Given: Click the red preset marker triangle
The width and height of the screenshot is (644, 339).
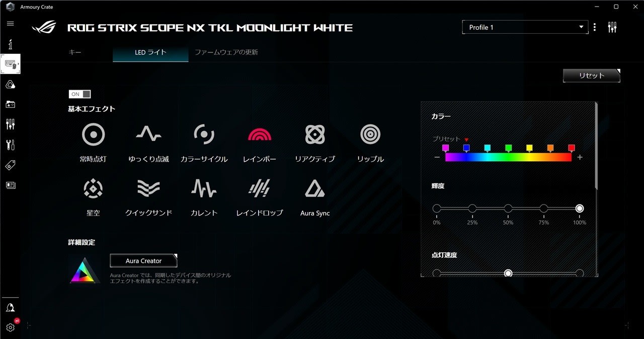Looking at the screenshot, I should click(466, 140).
